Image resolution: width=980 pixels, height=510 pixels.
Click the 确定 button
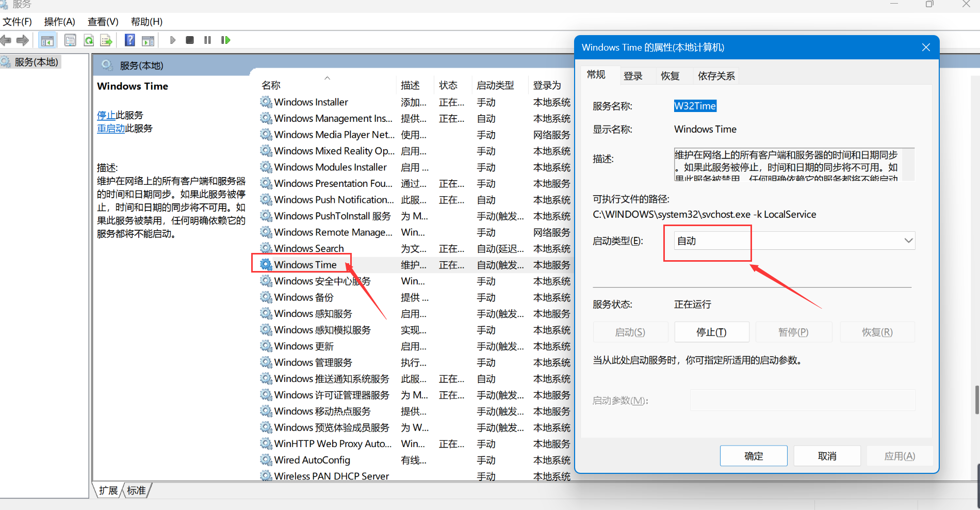coord(754,456)
